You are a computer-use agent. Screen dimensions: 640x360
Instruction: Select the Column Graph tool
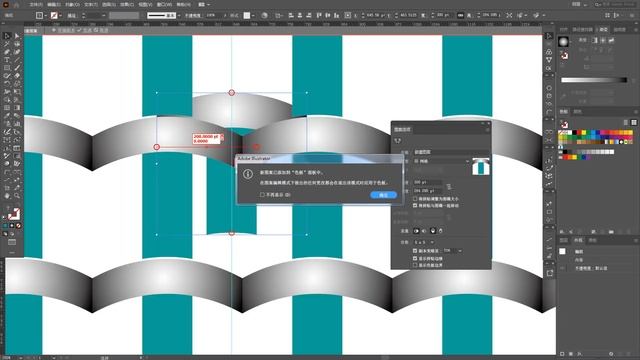point(17,124)
